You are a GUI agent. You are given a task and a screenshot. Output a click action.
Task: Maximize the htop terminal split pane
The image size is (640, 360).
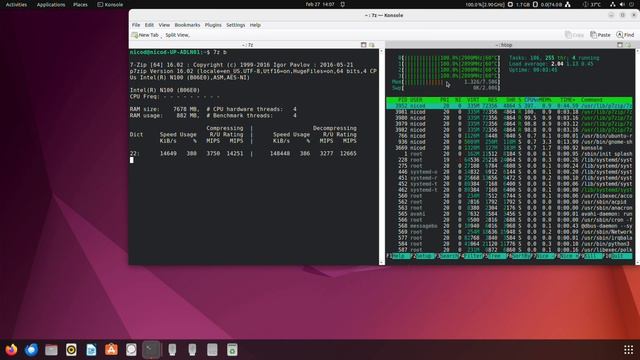click(x=620, y=45)
